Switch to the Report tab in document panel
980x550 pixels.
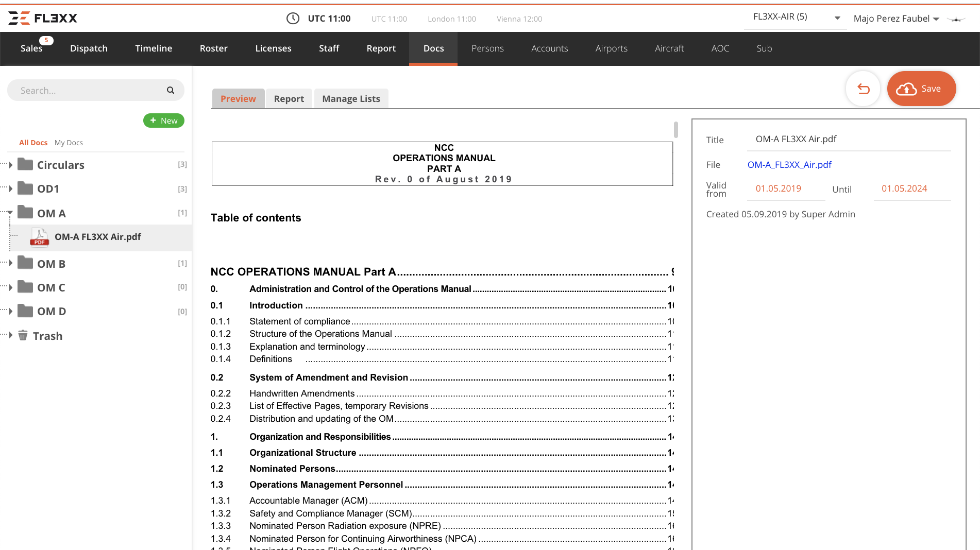click(289, 98)
